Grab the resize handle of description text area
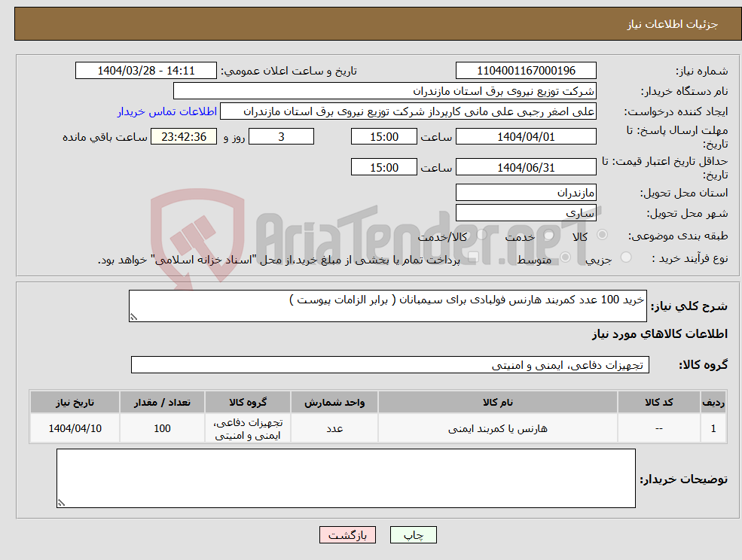The image size is (742, 560). (133, 318)
